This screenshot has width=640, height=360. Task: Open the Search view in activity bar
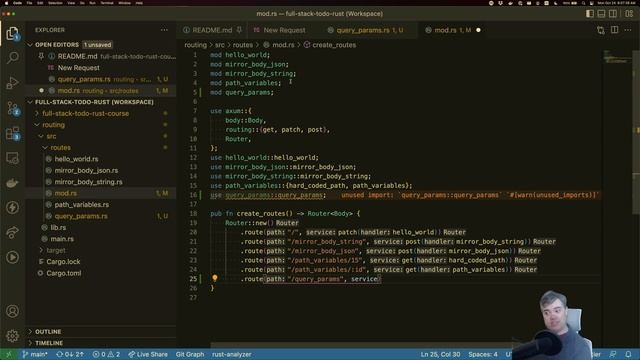point(12,58)
